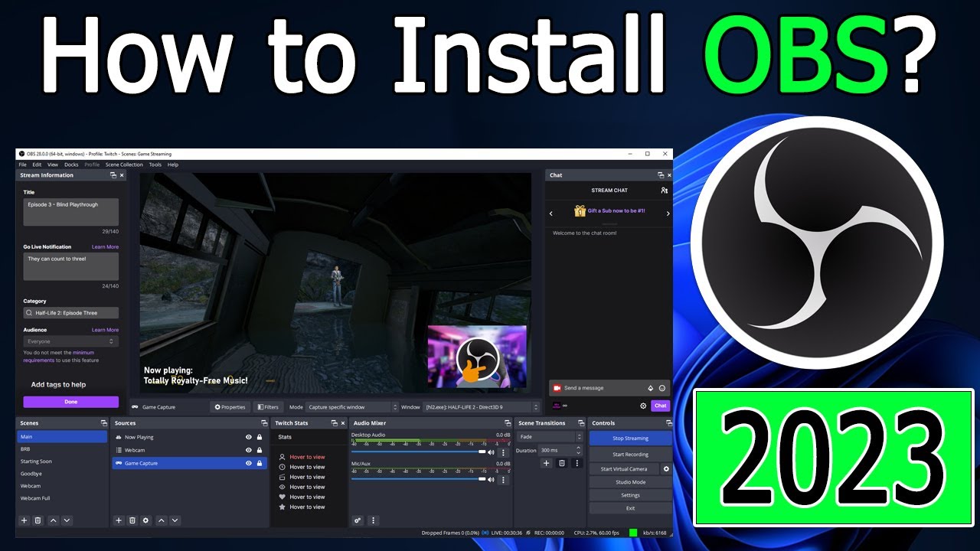
Task: Open Virtual Camera settings gear icon
Action: [x=666, y=469]
